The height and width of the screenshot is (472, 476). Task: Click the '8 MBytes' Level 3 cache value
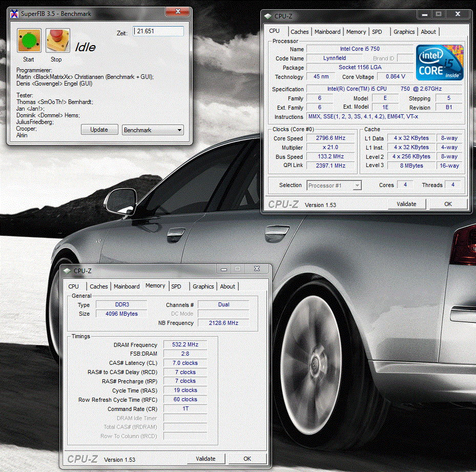coord(411,166)
